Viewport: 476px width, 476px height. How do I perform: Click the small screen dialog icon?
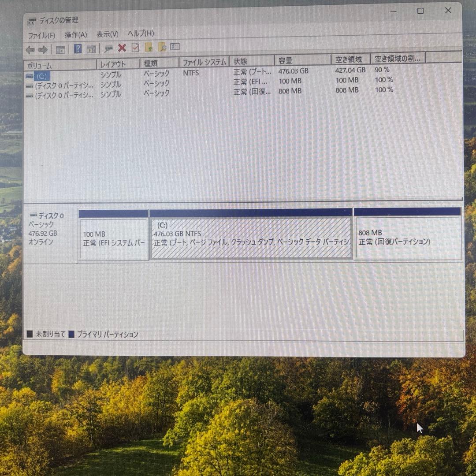[x=175, y=48]
